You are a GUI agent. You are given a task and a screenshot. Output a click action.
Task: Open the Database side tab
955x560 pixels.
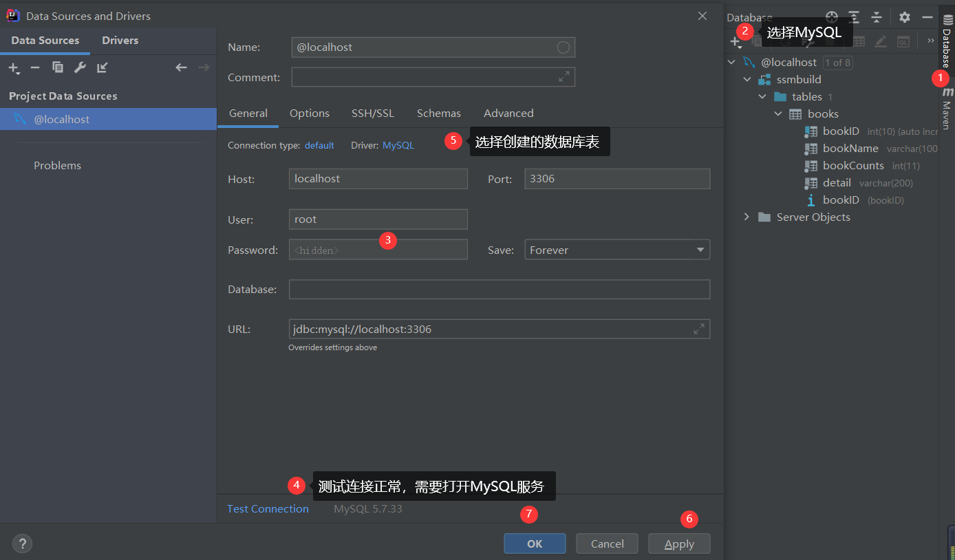(947, 41)
